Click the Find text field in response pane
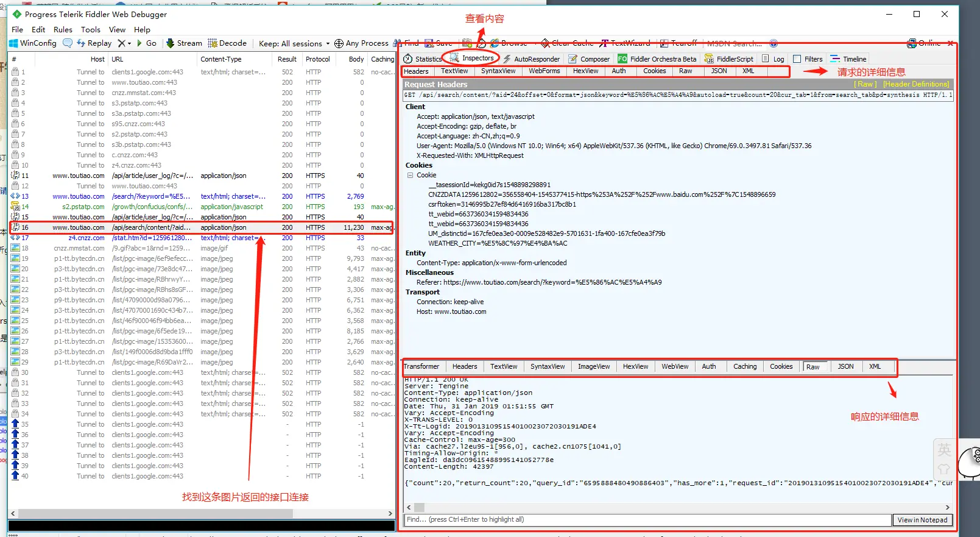Screen dimensions: 980x537 coord(647,520)
